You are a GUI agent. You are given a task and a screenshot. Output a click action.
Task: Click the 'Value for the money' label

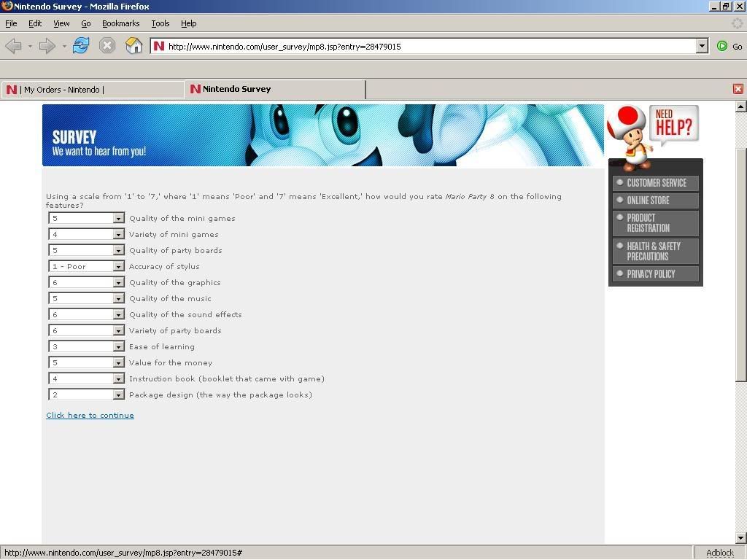click(171, 363)
